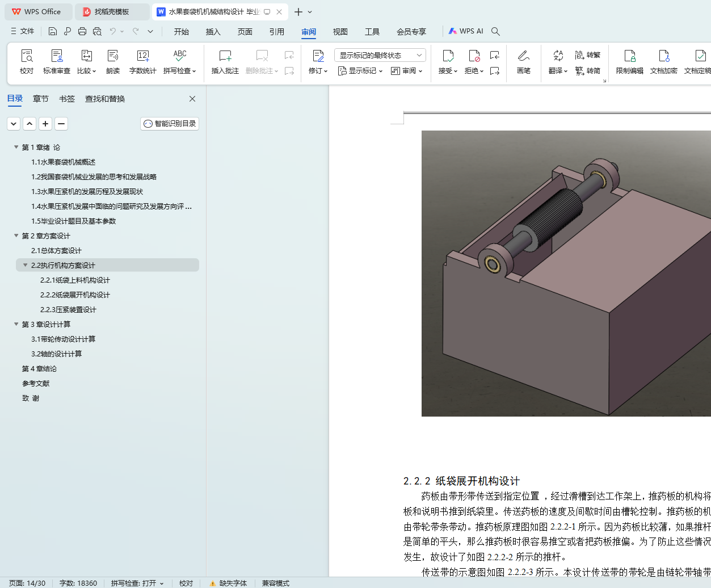This screenshot has width=711, height=588.
Task: Jump to 2.2.1纸袋上料机构设计 heading
Action: (75, 280)
